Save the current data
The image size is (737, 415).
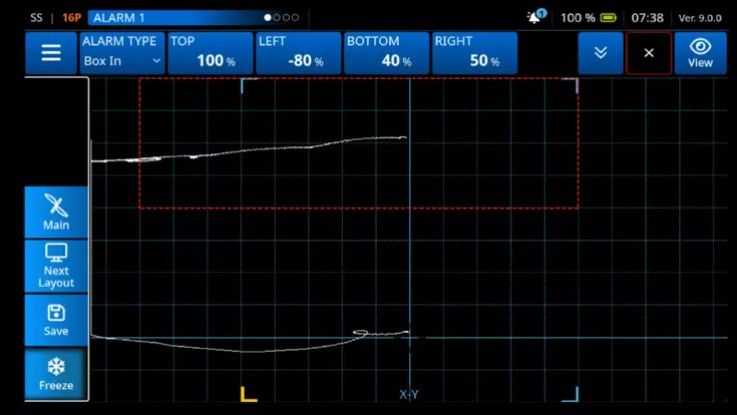pyautogui.click(x=56, y=321)
